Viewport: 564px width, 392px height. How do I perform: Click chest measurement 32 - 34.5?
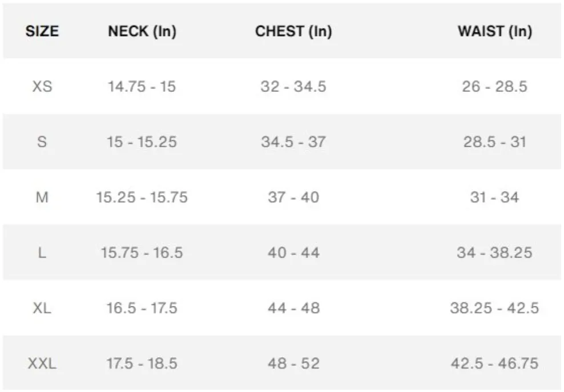coord(293,86)
